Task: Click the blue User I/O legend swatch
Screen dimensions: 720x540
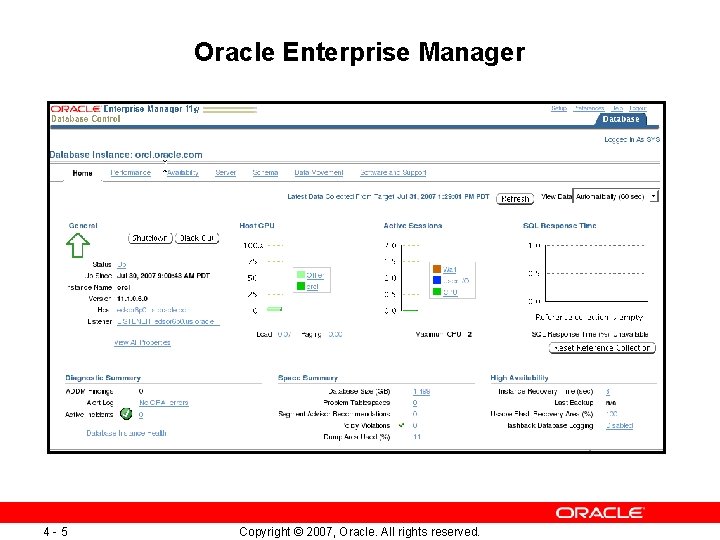Action: pyautogui.click(x=437, y=280)
